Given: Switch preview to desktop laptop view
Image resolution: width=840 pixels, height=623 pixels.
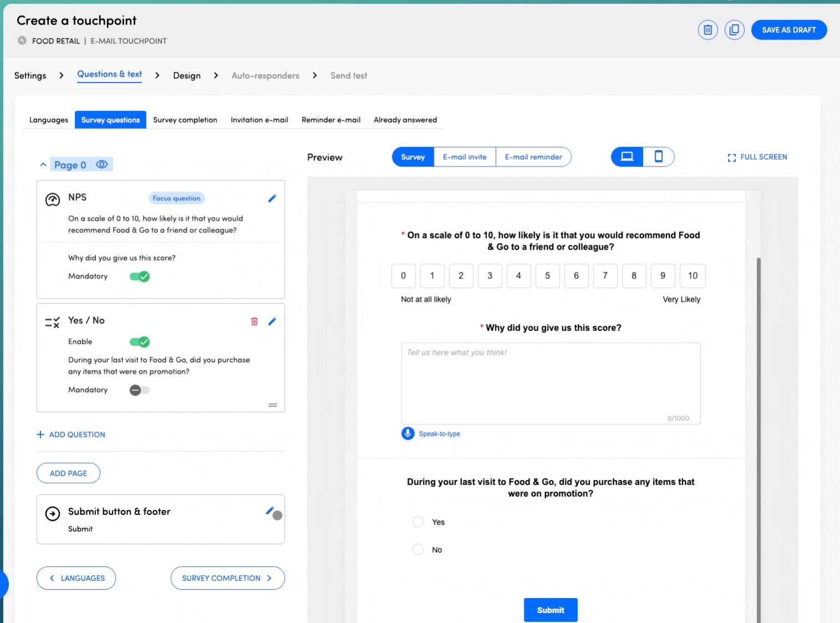Looking at the screenshot, I should click(627, 157).
